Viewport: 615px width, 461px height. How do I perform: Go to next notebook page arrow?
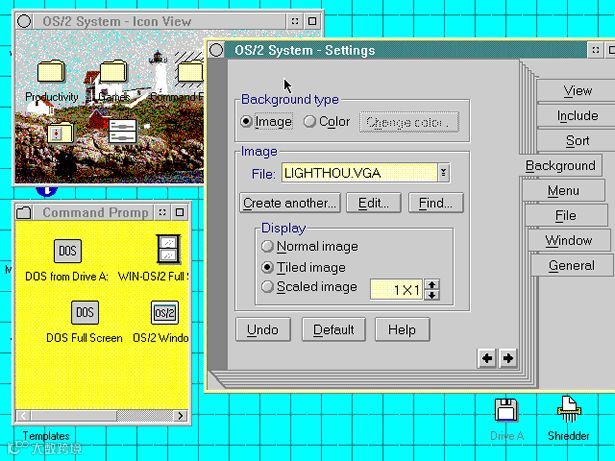pos(508,358)
